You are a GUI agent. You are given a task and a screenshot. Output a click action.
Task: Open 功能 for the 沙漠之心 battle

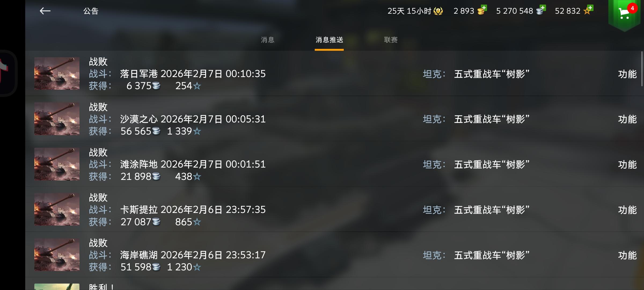[x=627, y=119]
